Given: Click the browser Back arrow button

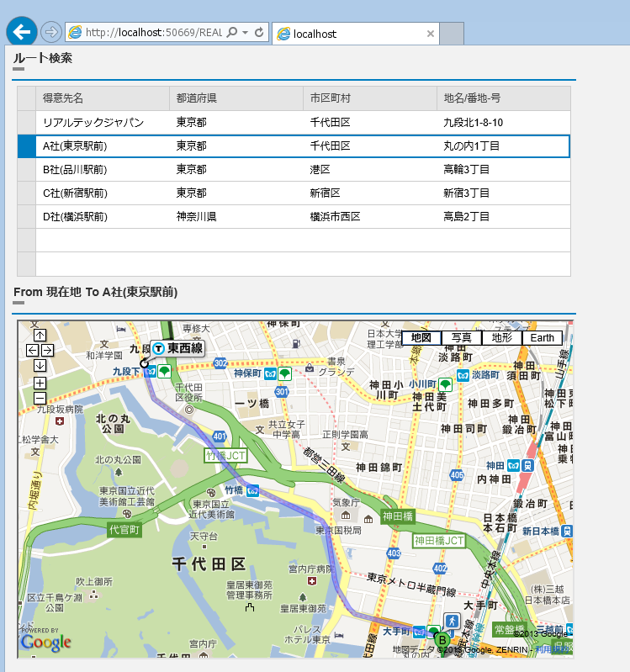Looking at the screenshot, I should (21, 32).
